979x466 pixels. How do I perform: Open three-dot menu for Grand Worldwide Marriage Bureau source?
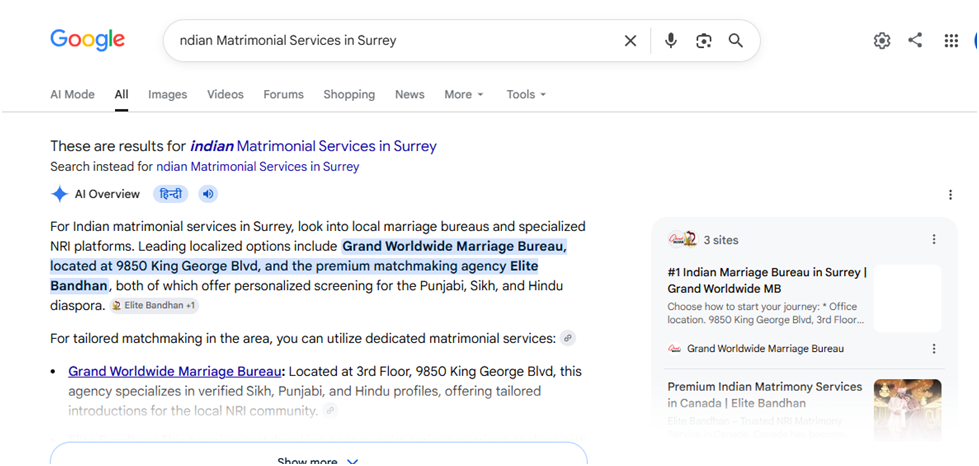(x=934, y=349)
